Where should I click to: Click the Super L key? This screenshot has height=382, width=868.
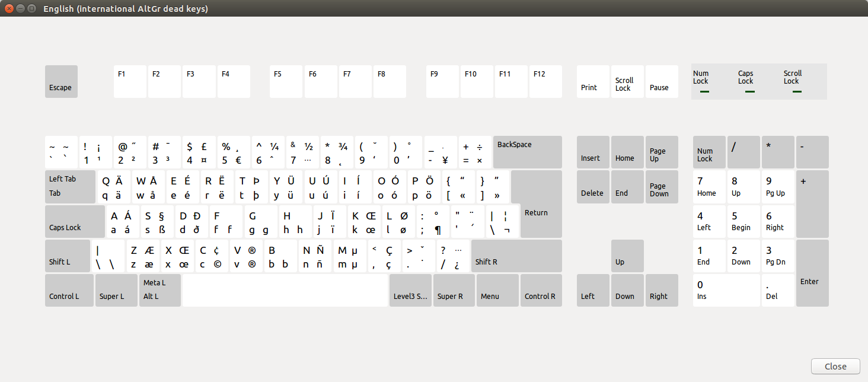[x=116, y=290]
